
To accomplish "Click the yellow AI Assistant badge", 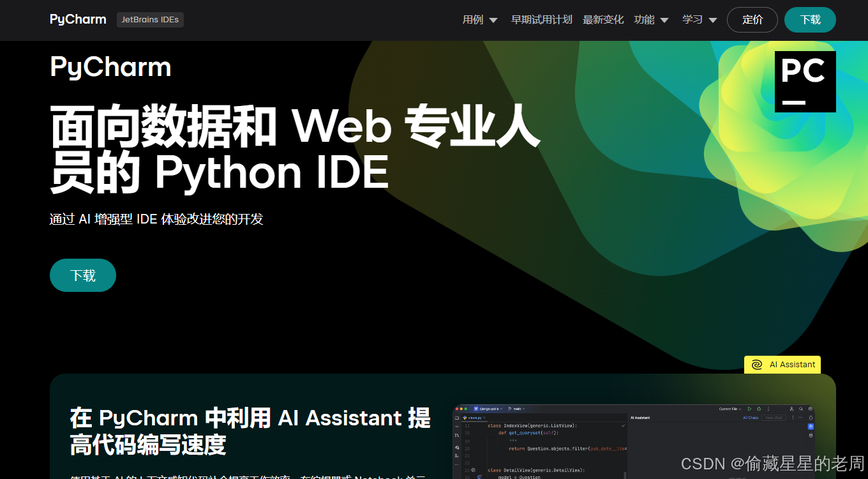I will 782,365.
